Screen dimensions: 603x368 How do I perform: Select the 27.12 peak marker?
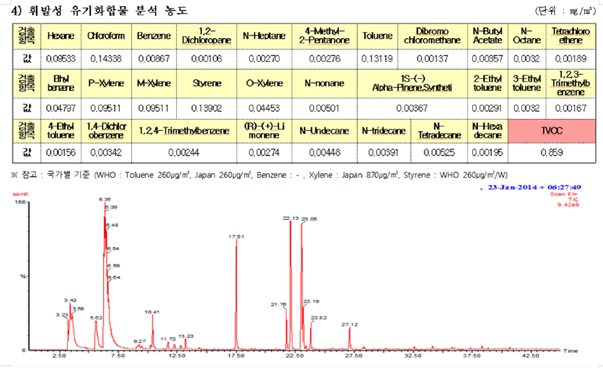(350, 325)
